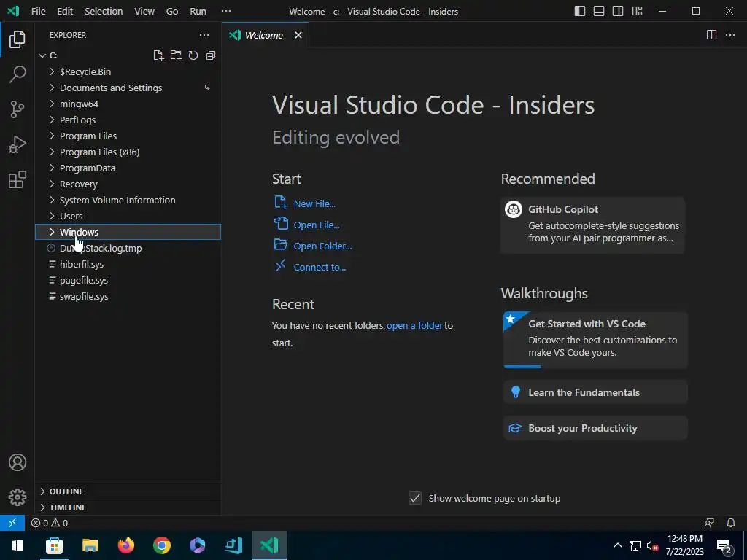Expand the mingw64 folder
The width and height of the screenshot is (747, 560).
click(128, 104)
